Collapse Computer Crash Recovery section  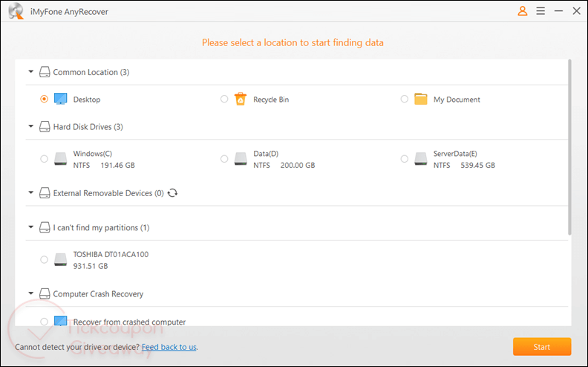(x=31, y=293)
